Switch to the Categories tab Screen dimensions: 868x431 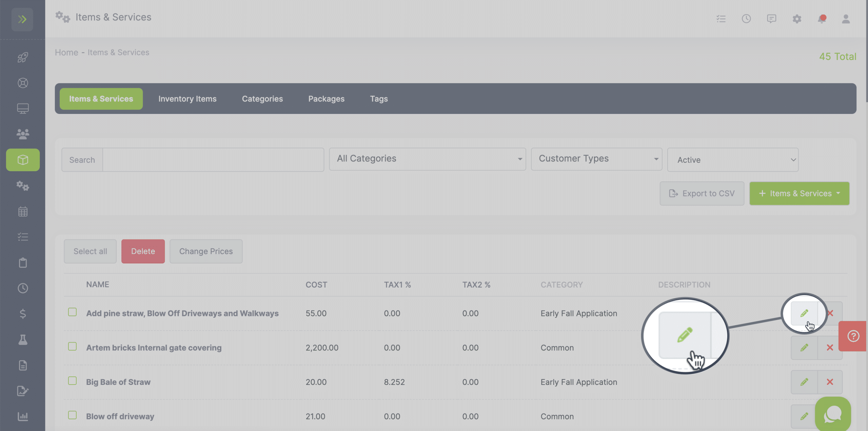[262, 99]
